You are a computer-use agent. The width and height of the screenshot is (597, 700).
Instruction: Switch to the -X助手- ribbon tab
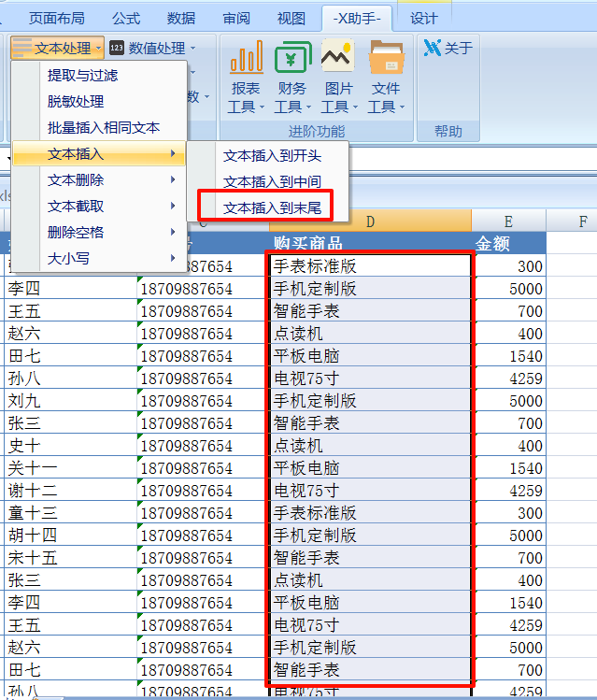pos(357,19)
